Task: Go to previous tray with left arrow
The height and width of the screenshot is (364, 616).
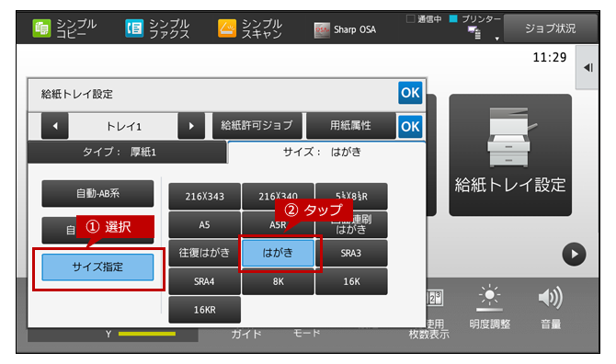Action: pos(55,126)
